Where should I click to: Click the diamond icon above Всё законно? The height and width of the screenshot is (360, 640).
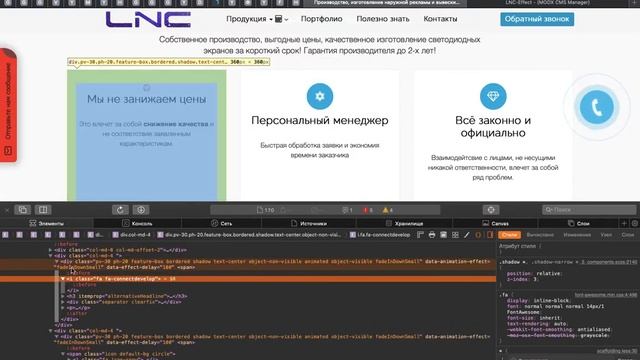point(493,96)
